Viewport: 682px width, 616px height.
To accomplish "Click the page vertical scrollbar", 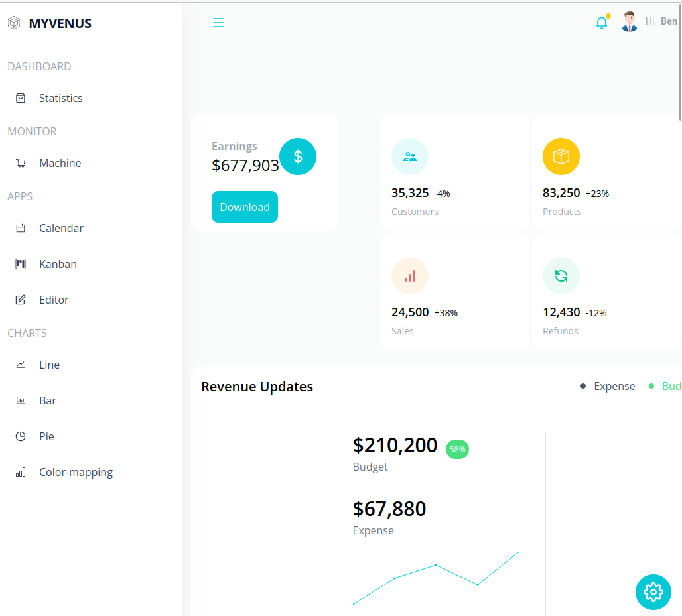I will [x=680, y=61].
